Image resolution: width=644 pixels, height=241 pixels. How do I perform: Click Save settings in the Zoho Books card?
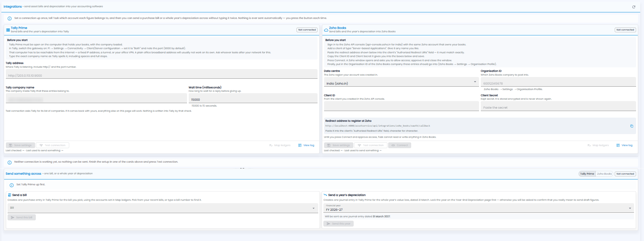339,145
